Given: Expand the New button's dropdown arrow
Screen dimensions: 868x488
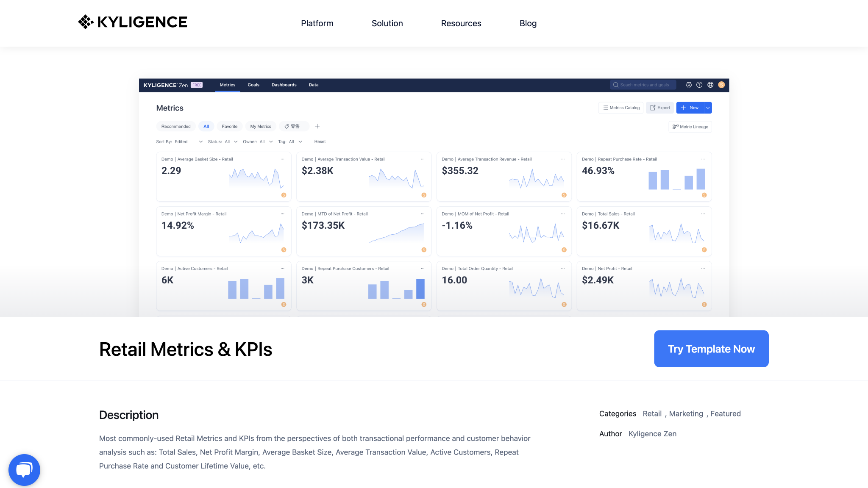Looking at the screenshot, I should click(707, 108).
